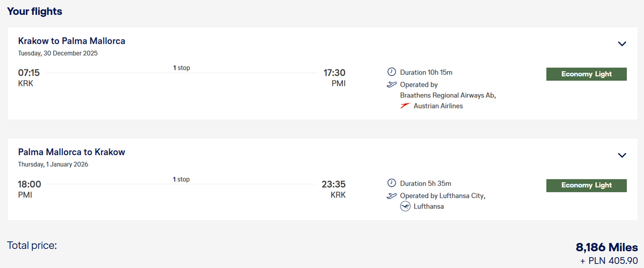The width and height of the screenshot is (644, 268).
Task: Select the outbound Economy Light fare badge
Action: click(586, 74)
